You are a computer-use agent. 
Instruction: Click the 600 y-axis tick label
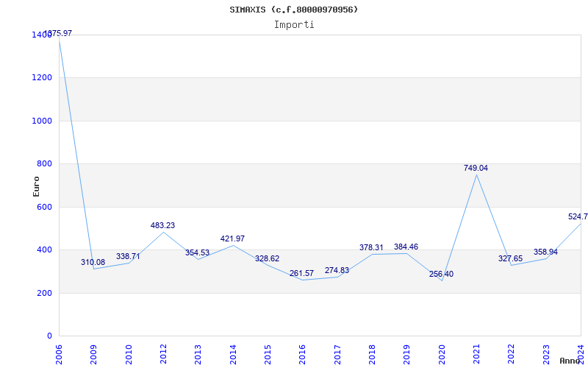44,207
